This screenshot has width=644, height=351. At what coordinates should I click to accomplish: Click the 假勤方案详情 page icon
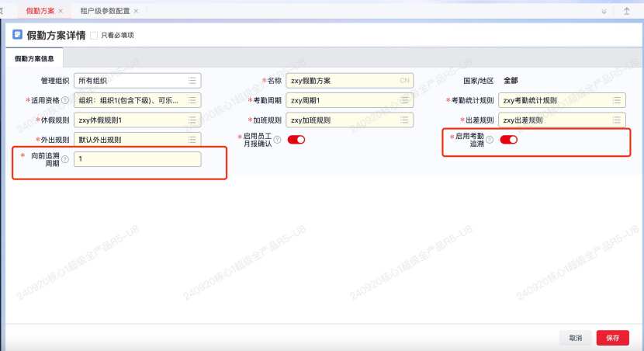17,35
